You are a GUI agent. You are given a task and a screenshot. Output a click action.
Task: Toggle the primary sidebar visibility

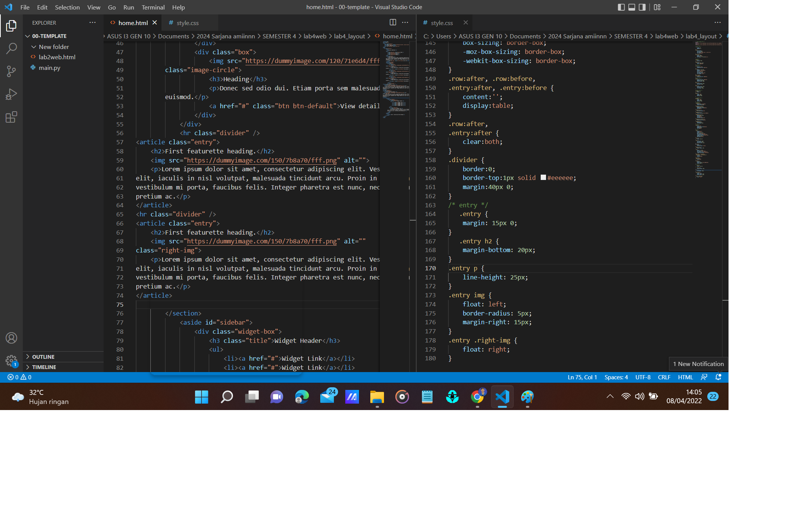coord(621,7)
